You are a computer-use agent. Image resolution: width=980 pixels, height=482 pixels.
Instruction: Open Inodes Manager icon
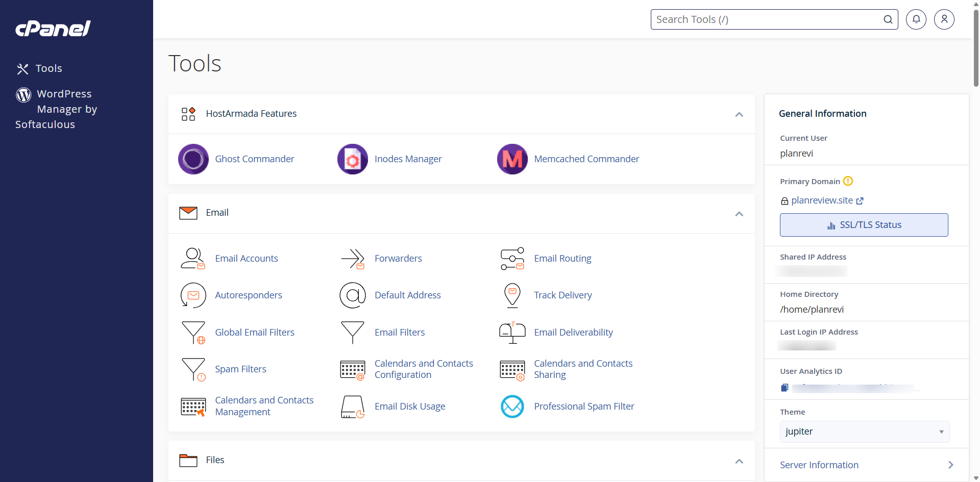pyautogui.click(x=353, y=159)
